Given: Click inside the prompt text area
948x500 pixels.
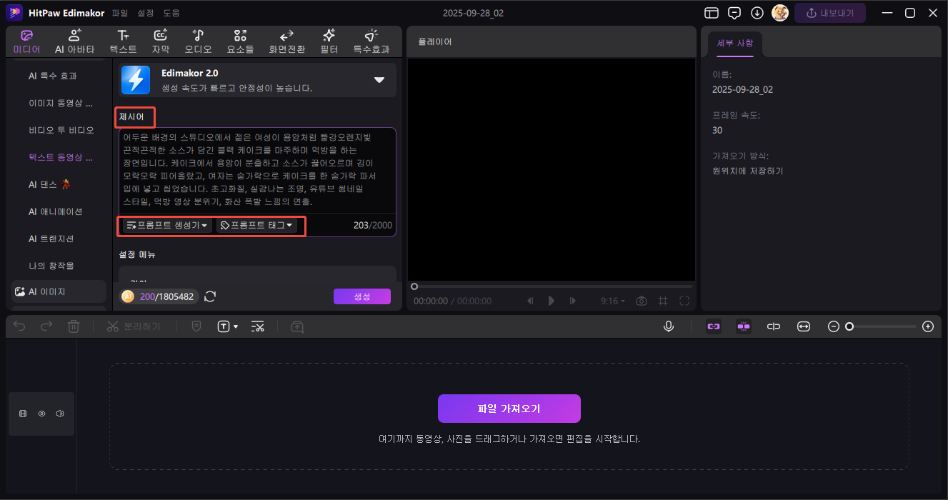Looking at the screenshot, I should click(x=257, y=169).
